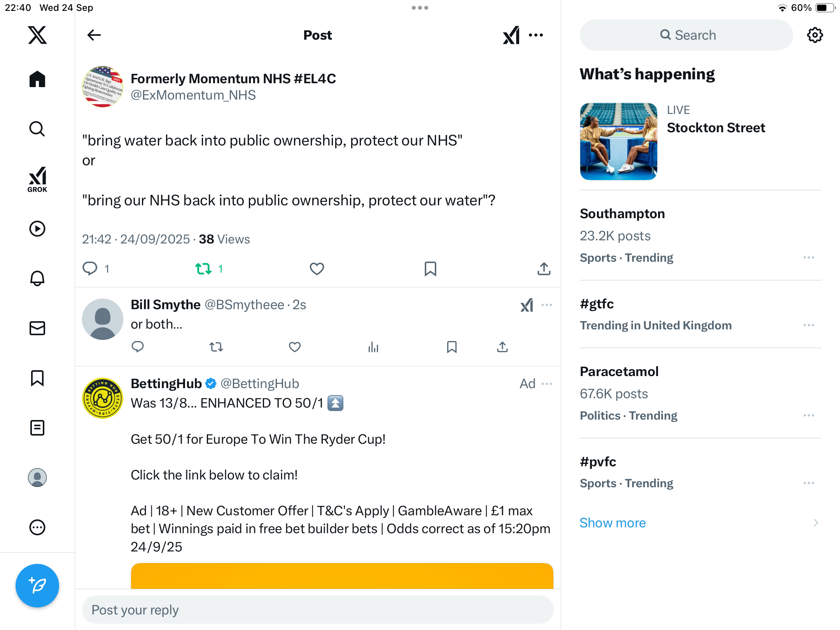
Task: Open search settings gear icon
Action: (x=815, y=35)
